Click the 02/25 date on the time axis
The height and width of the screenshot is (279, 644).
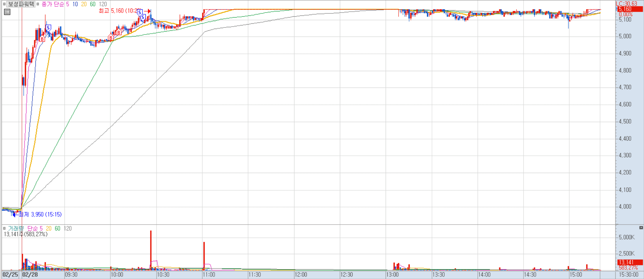pyautogui.click(x=10, y=275)
